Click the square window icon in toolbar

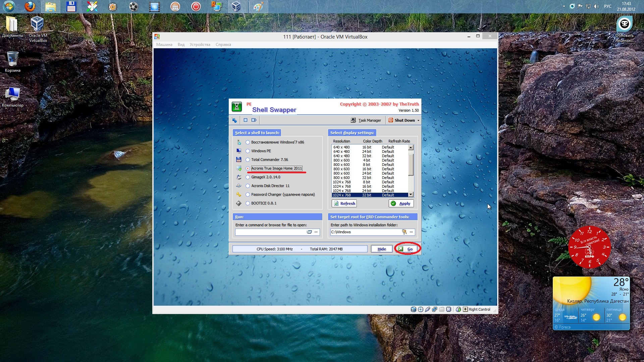(x=246, y=120)
